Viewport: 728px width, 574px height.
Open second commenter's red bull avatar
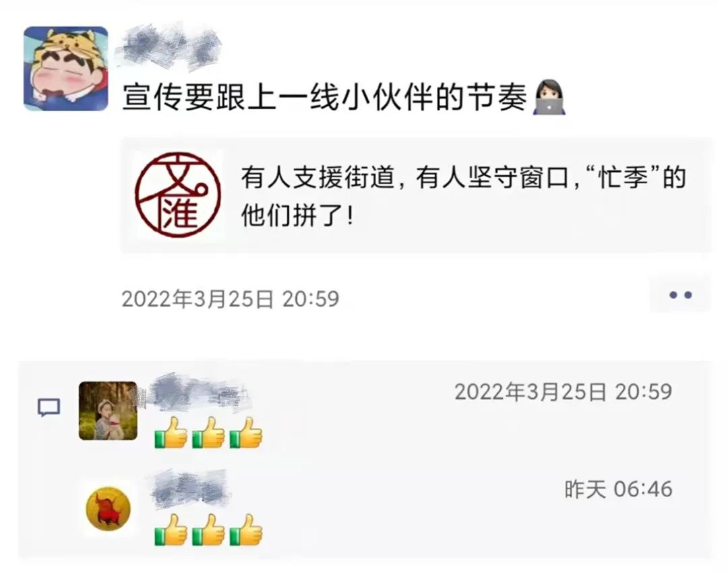point(108,509)
